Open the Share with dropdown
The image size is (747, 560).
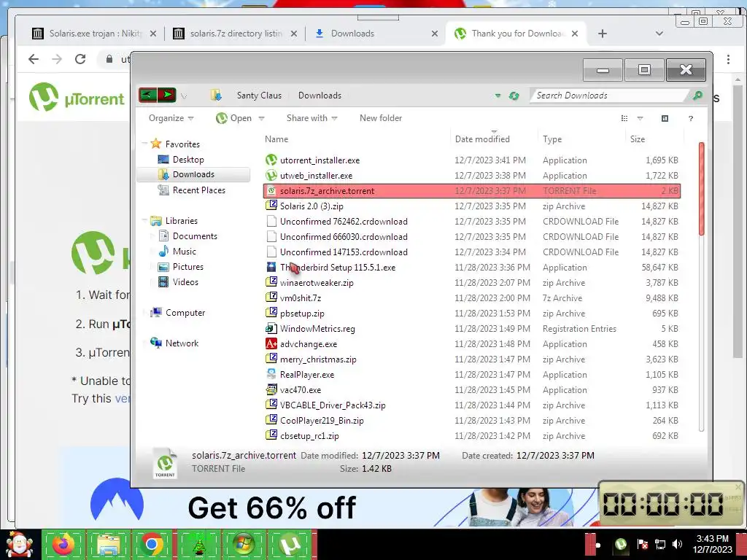(x=312, y=118)
